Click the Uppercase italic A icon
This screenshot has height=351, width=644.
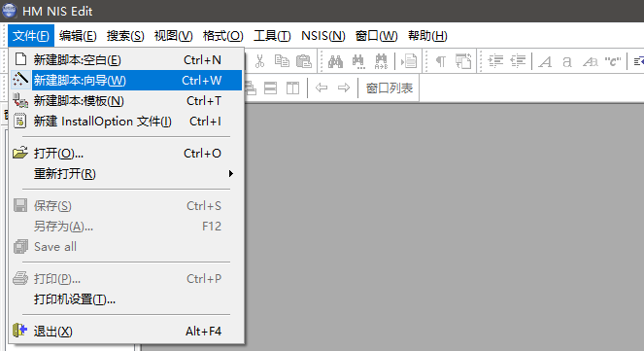coord(545,61)
